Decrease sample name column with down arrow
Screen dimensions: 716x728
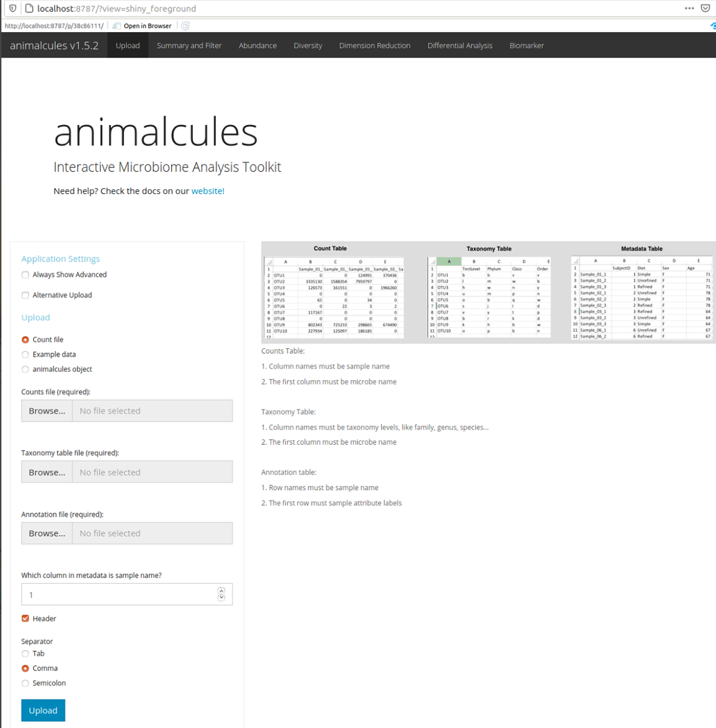click(x=221, y=598)
